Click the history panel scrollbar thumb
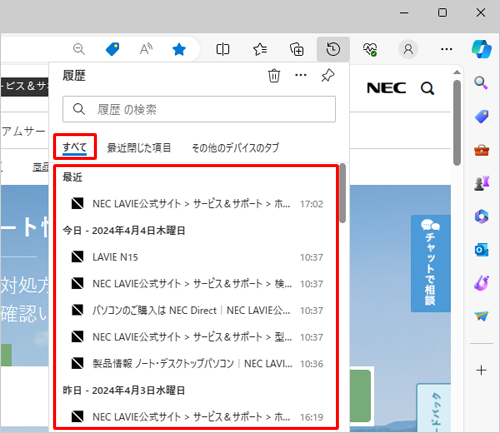The image size is (500, 433). (x=342, y=194)
